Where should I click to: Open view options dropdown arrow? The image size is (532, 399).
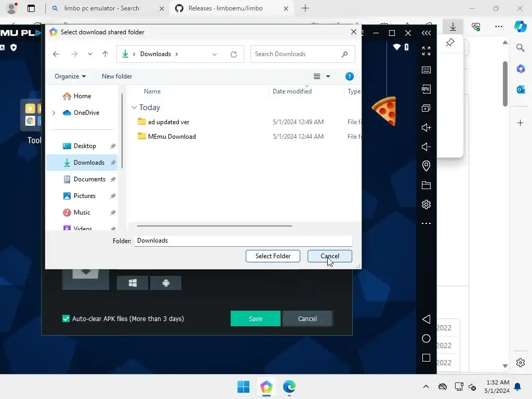[328, 76]
